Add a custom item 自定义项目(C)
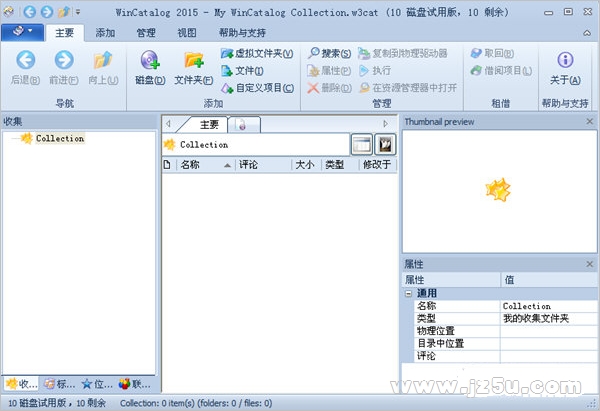This screenshot has width=600, height=411. coord(258,88)
